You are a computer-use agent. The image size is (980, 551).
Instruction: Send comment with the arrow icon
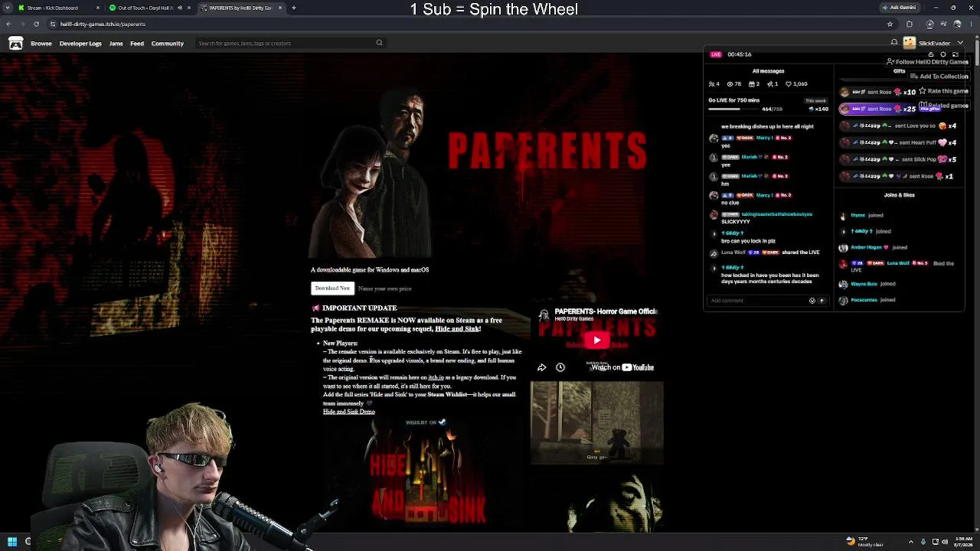coord(822,301)
